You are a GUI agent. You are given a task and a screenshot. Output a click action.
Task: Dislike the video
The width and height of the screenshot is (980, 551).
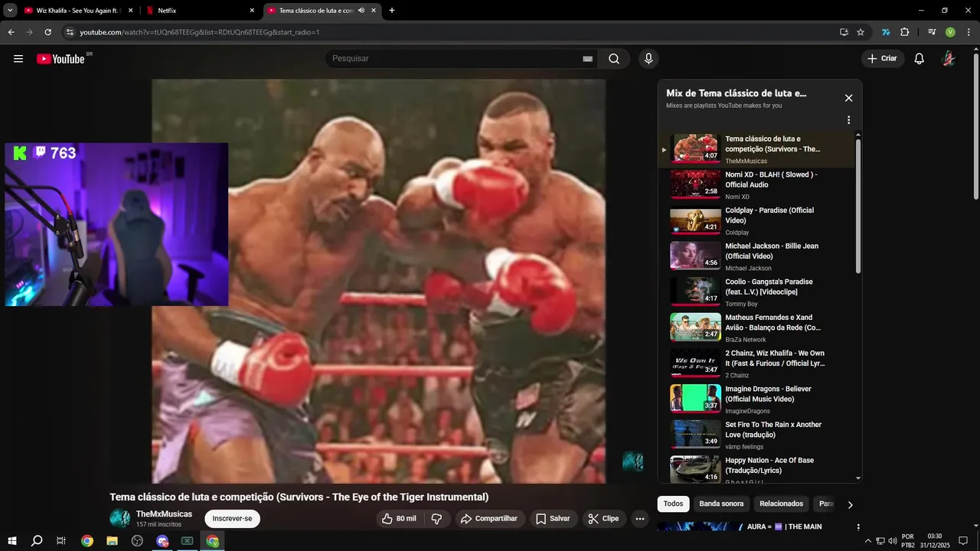pyautogui.click(x=436, y=519)
